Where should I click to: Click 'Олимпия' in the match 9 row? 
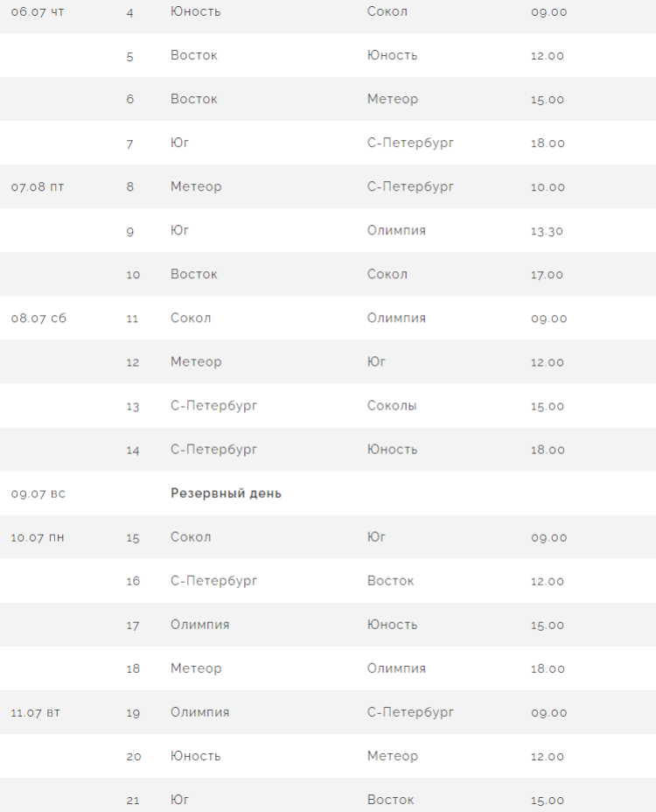(396, 231)
